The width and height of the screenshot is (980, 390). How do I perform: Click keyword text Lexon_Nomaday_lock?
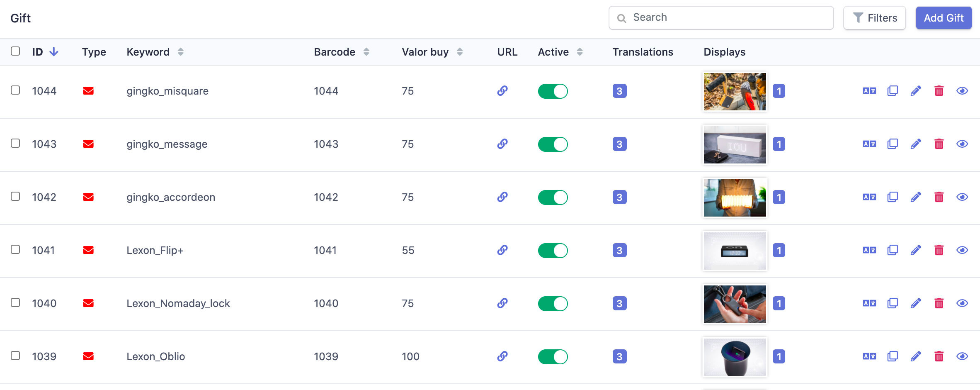click(178, 303)
